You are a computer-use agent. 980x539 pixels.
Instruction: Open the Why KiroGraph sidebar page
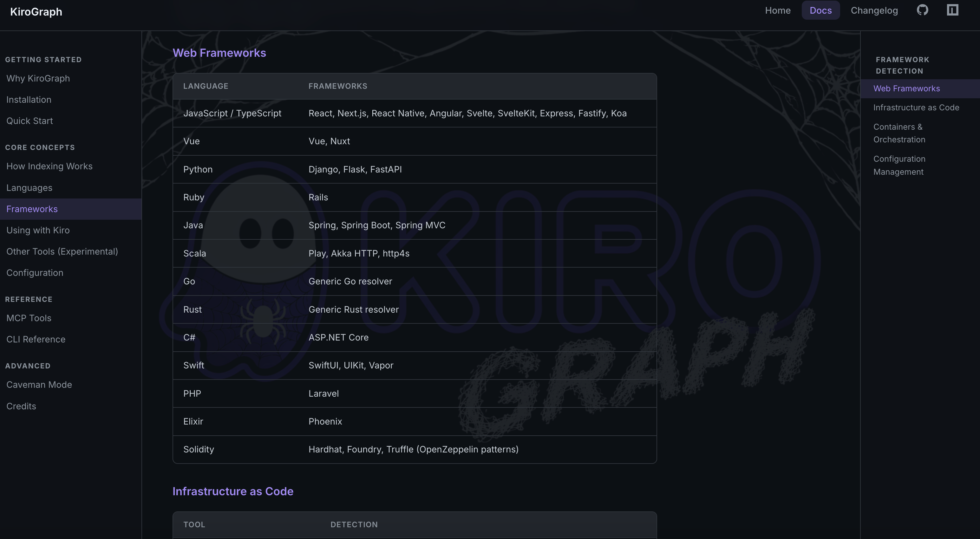point(38,78)
